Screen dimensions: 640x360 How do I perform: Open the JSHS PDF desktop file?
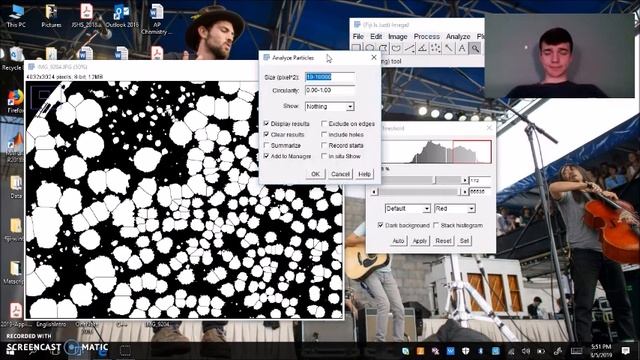(86, 16)
